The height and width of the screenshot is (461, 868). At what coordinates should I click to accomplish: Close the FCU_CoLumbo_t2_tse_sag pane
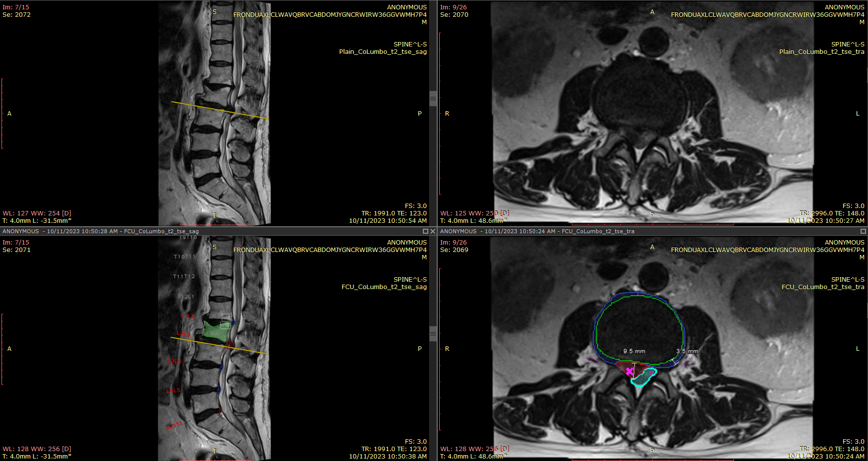pyautogui.click(x=433, y=231)
